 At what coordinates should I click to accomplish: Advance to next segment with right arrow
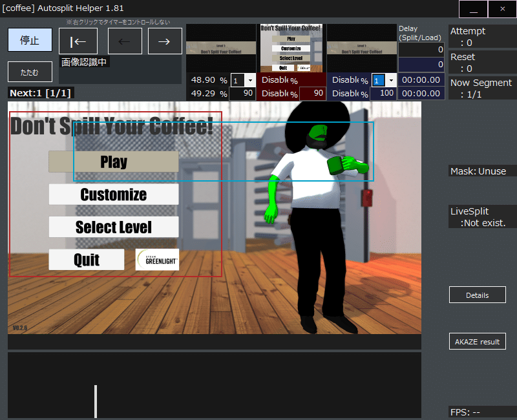click(165, 41)
